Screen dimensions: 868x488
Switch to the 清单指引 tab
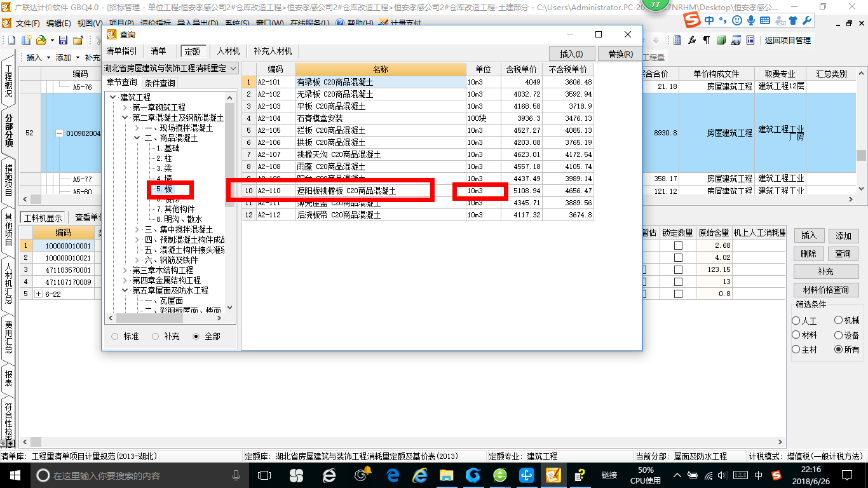pyautogui.click(x=121, y=51)
